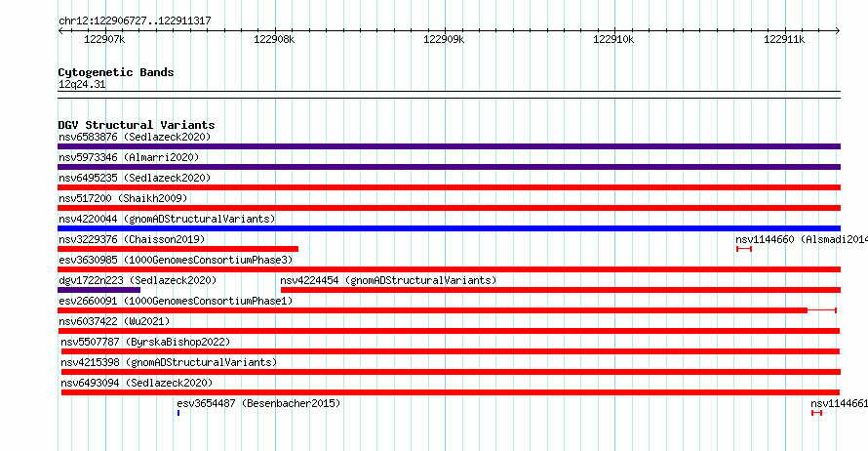Select the red bar under nsv6495235
Image resolution: width=868 pixels, height=451 pixels.
(449, 187)
